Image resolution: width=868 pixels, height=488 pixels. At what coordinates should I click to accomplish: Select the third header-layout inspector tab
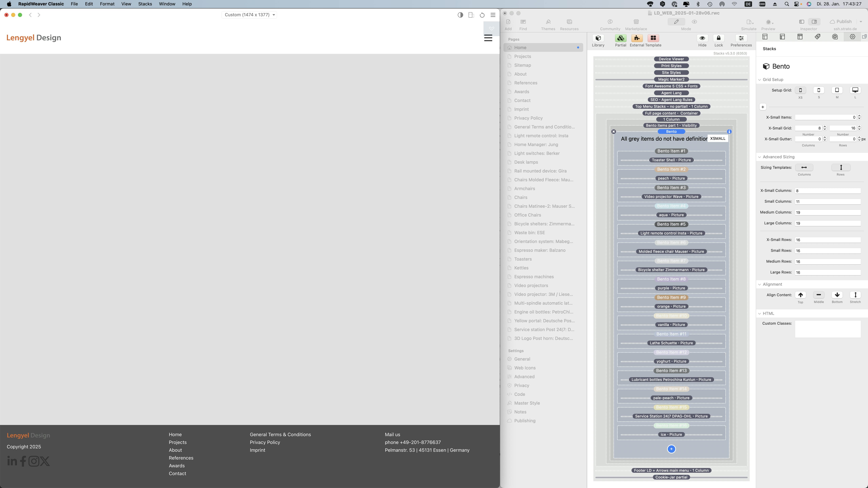pos(800,37)
